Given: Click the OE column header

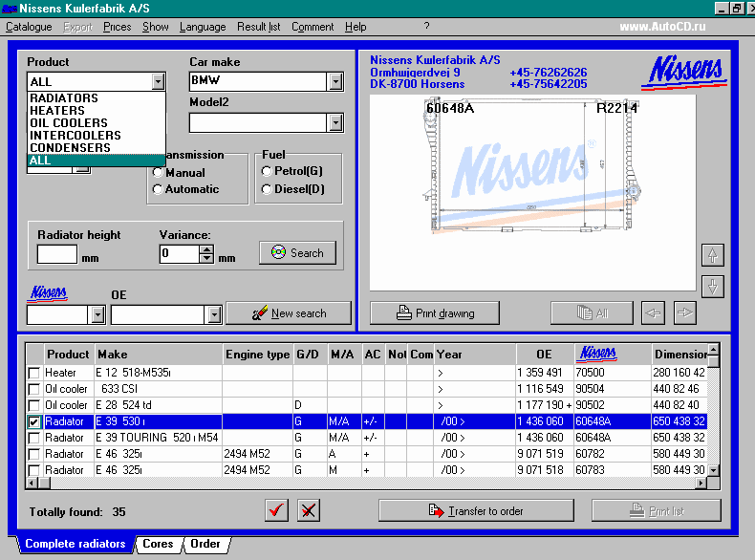Looking at the screenshot, I should (x=545, y=355).
